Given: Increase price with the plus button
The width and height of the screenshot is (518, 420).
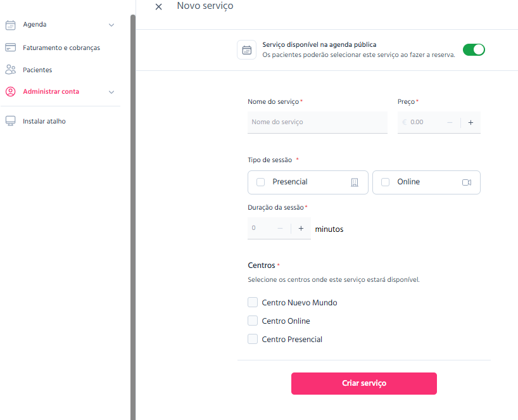Looking at the screenshot, I should (x=471, y=123).
